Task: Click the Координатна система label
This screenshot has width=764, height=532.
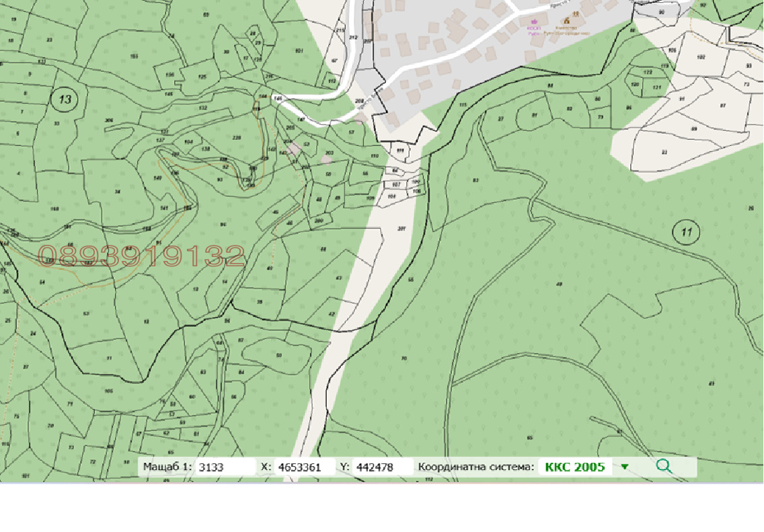Action: (x=476, y=467)
